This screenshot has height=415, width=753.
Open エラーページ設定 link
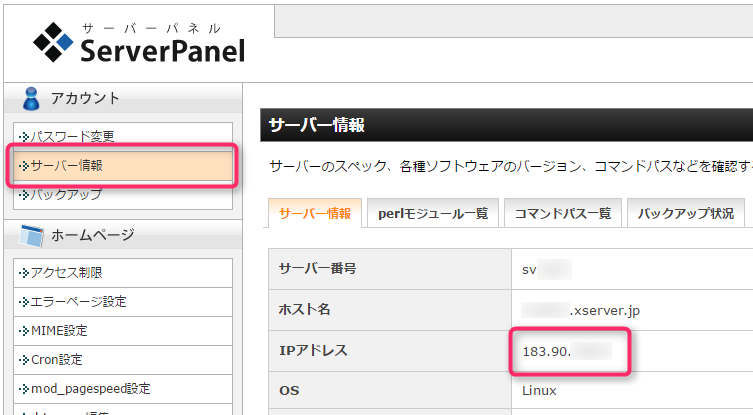[123, 302]
